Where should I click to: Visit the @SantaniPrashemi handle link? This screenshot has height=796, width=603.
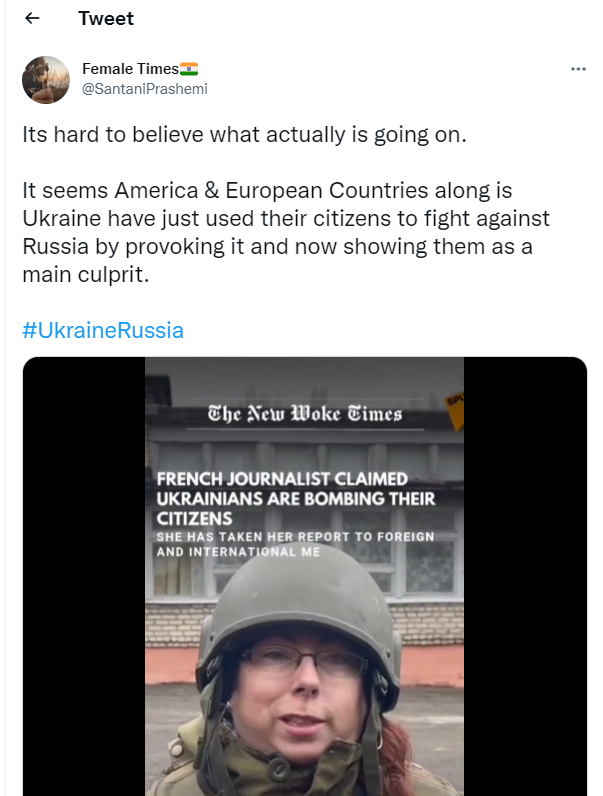[x=145, y=88]
